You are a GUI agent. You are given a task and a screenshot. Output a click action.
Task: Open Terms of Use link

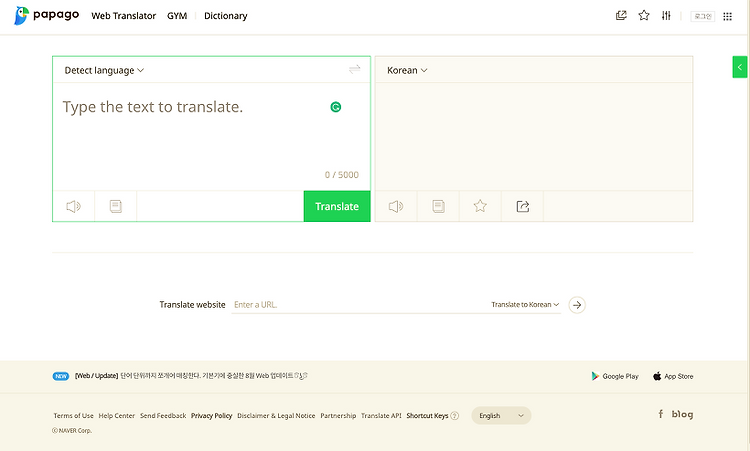click(74, 416)
